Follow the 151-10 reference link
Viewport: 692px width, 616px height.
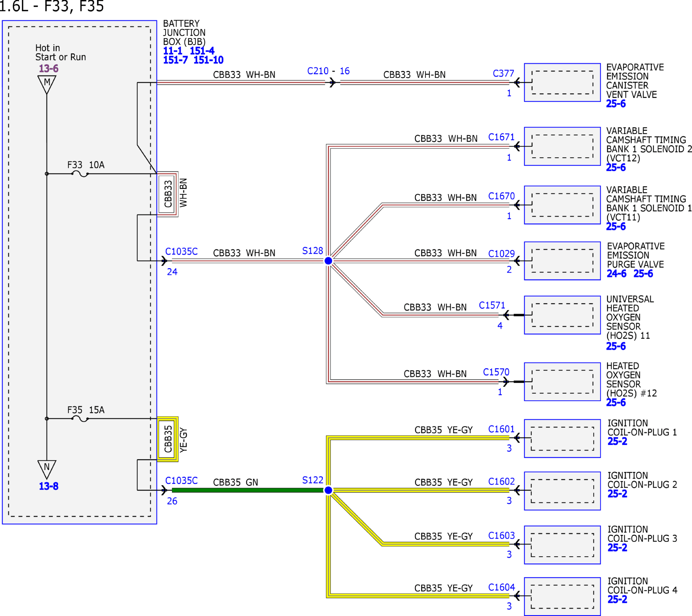[x=208, y=60]
